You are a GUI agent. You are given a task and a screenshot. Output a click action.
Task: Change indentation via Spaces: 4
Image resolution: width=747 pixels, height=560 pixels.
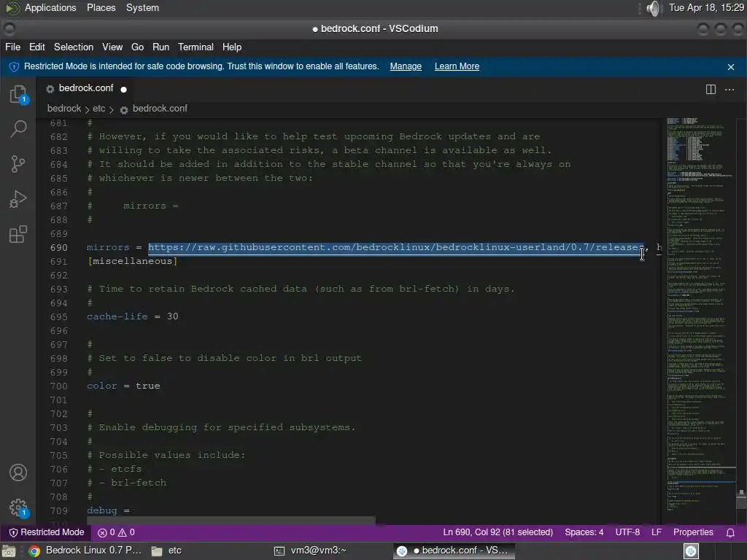(584, 532)
